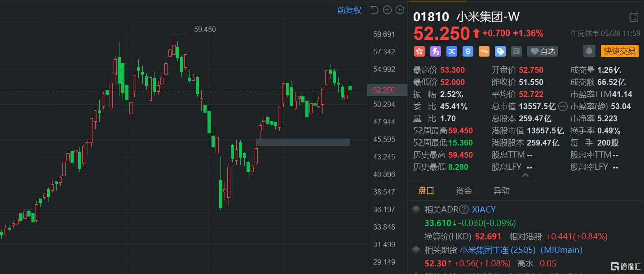The image size is (644, 274).
Task: Click the 最高价 value 53.300
Action: pyautogui.click(x=452, y=70)
